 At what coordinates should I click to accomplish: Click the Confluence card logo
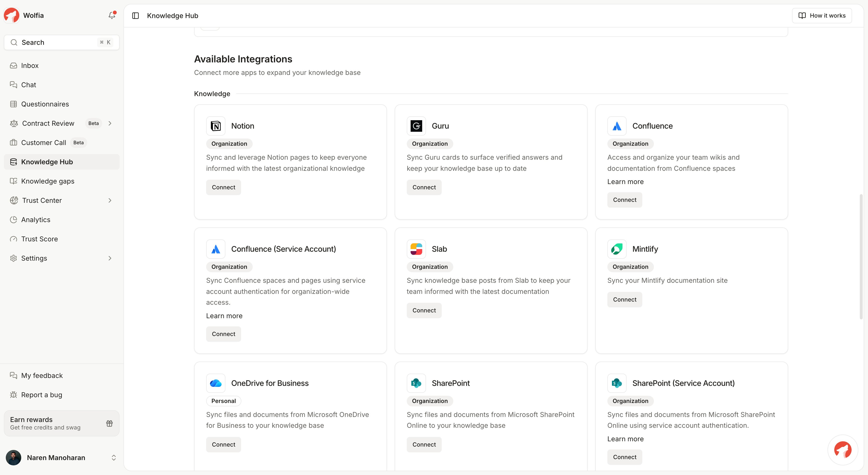[617, 126]
